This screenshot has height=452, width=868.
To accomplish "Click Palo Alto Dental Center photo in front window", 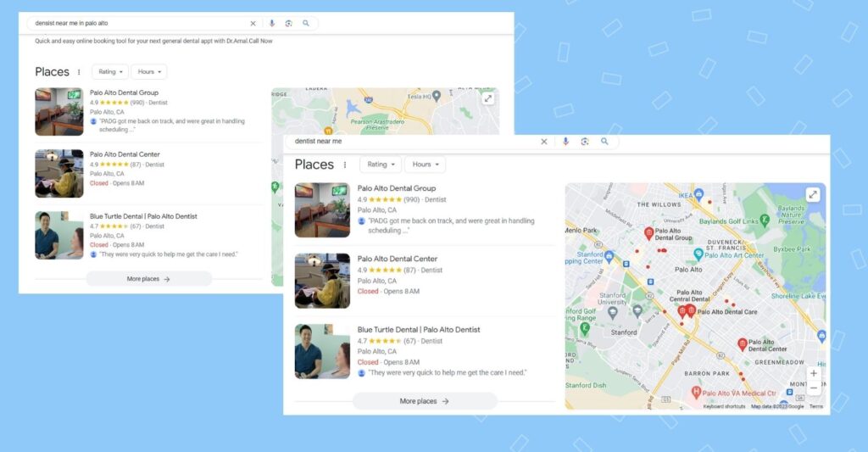I will [322, 281].
